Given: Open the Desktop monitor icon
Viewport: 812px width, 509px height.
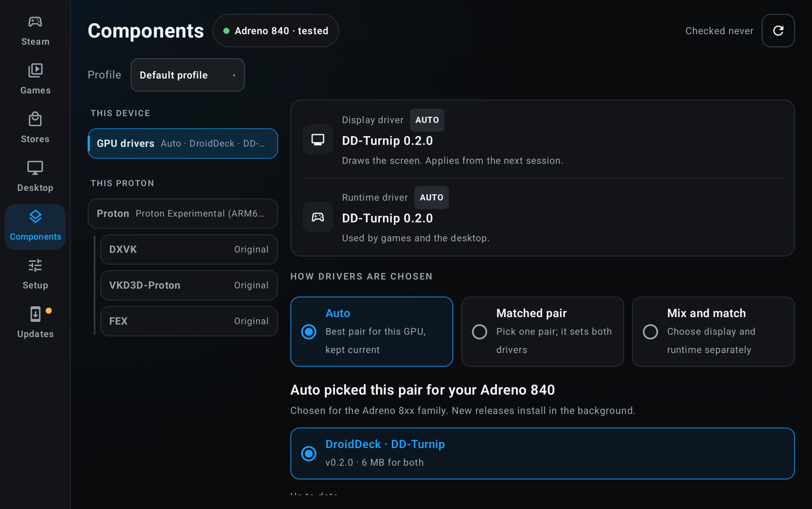Looking at the screenshot, I should [35, 168].
